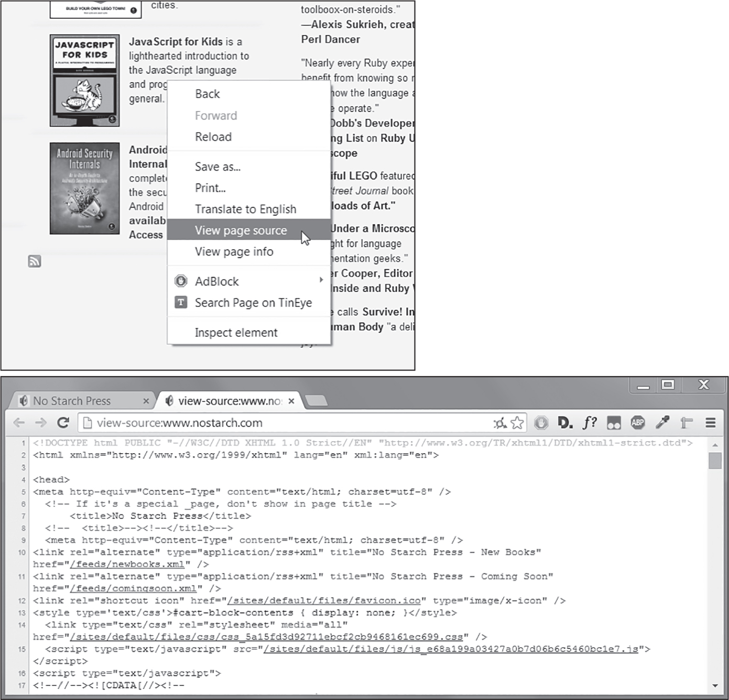Open the Chrome hamburger menu

(710, 423)
